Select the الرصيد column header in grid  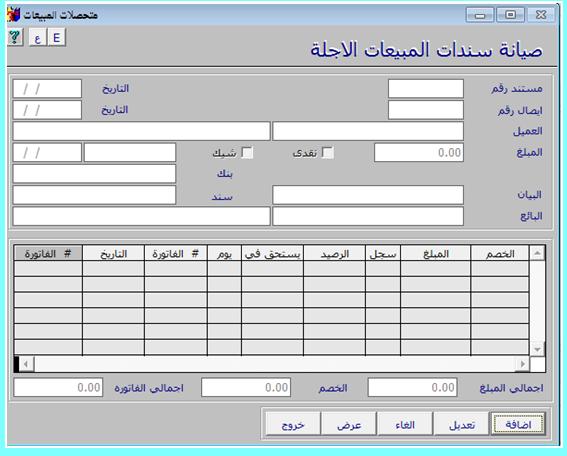click(334, 253)
